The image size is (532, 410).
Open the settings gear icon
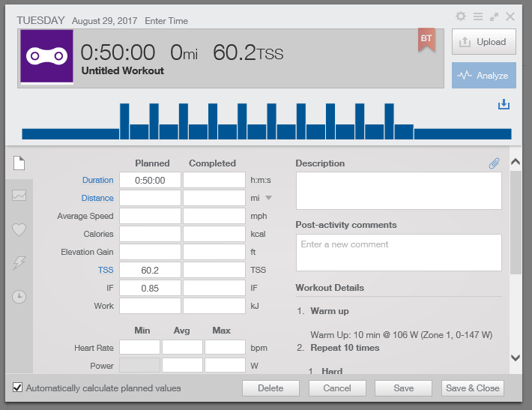[x=462, y=16]
